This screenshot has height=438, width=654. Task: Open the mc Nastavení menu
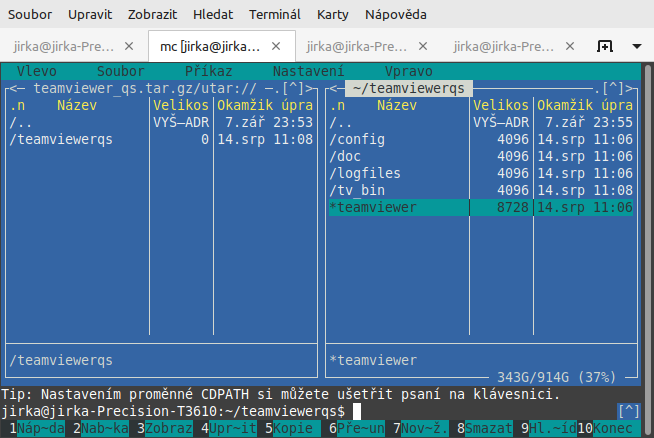click(309, 71)
